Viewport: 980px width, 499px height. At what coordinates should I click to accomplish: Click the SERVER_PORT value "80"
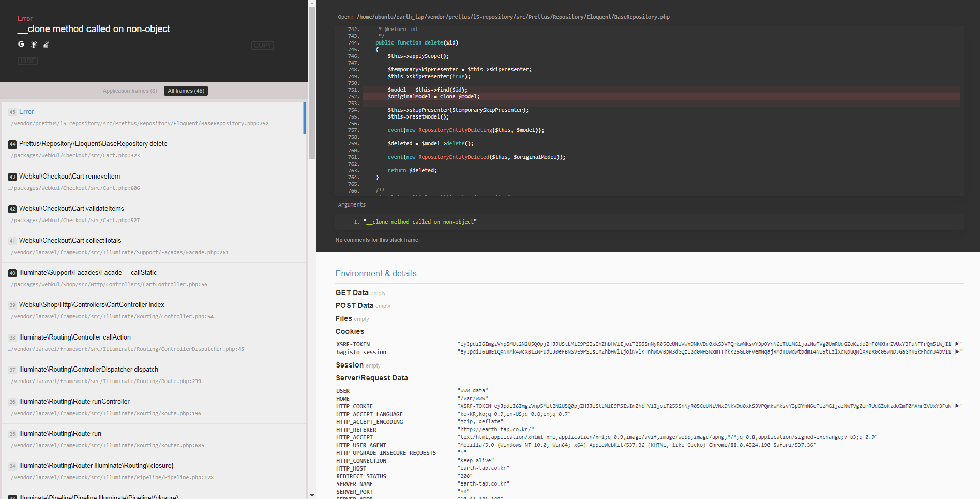pos(463,492)
